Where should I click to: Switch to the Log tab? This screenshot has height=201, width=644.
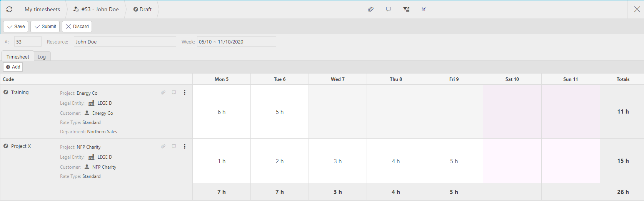coord(42,57)
